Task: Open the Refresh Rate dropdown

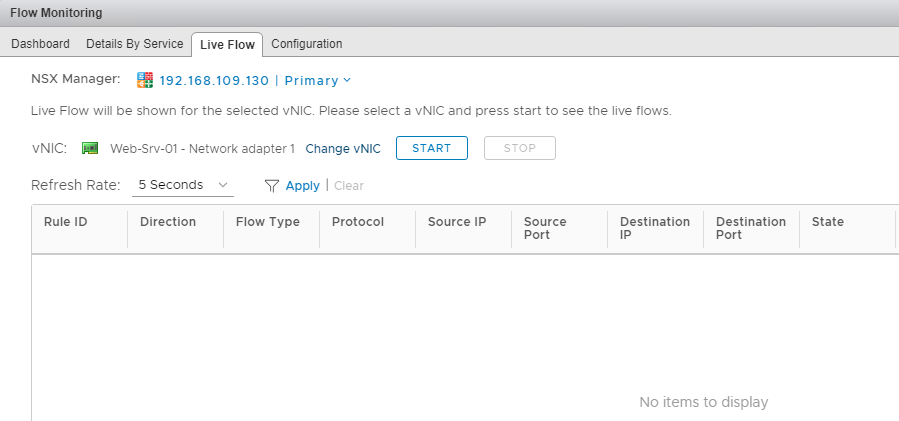Action: pos(182,185)
